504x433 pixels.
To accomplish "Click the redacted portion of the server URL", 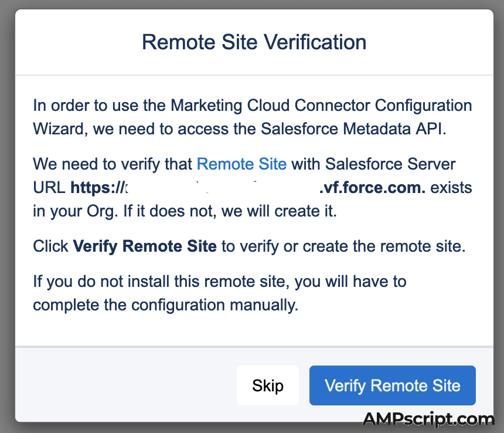I will 223,188.
